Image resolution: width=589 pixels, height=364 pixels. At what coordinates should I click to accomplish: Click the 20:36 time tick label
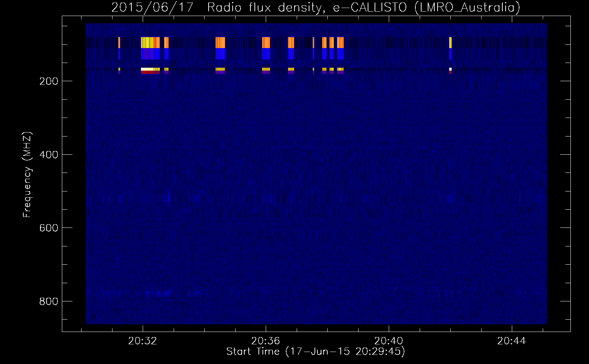[x=266, y=341]
